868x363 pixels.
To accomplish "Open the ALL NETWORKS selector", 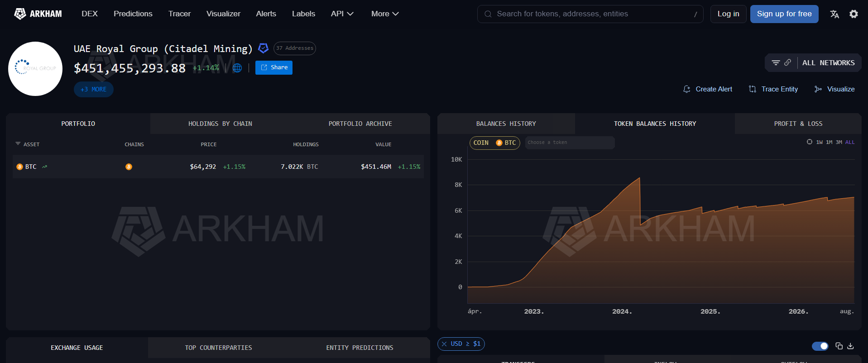I will pos(828,63).
